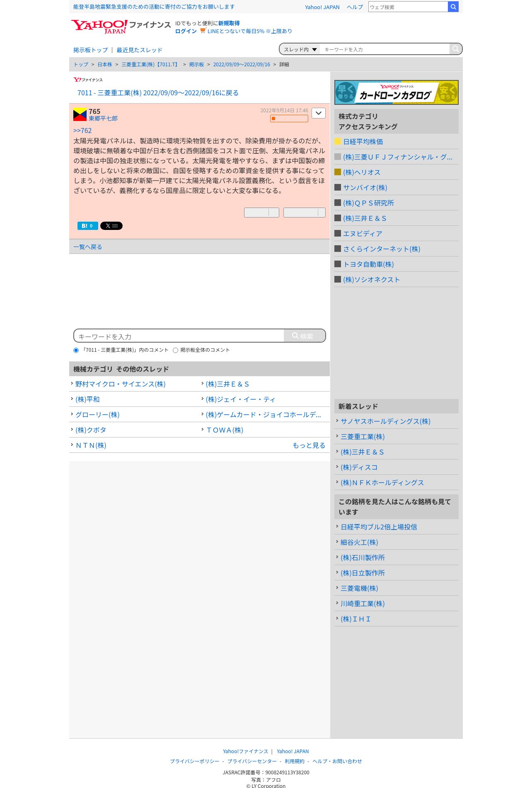
Task: Open the TOWA(株) thread link
Action: (225, 430)
